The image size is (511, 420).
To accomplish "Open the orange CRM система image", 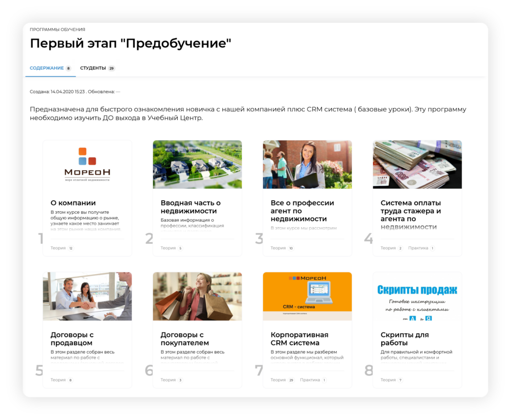I will [x=307, y=297].
